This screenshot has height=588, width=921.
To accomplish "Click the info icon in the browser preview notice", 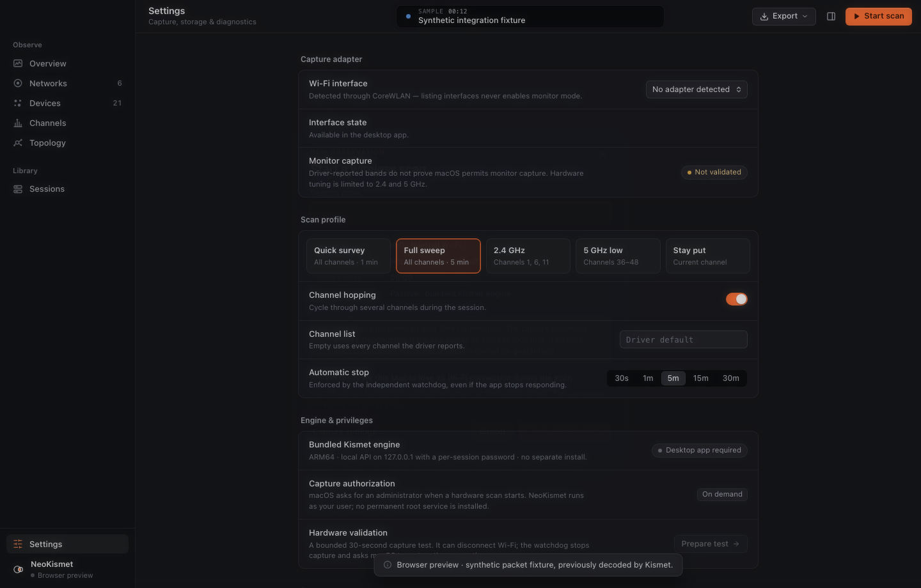I will pos(388,565).
